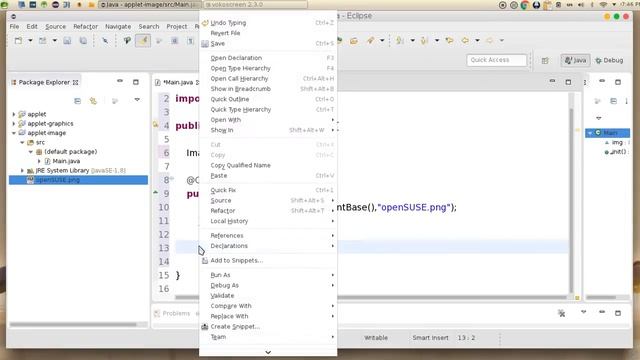
Task: Open the New toolbar dropdown arrow
Action: tap(30, 40)
